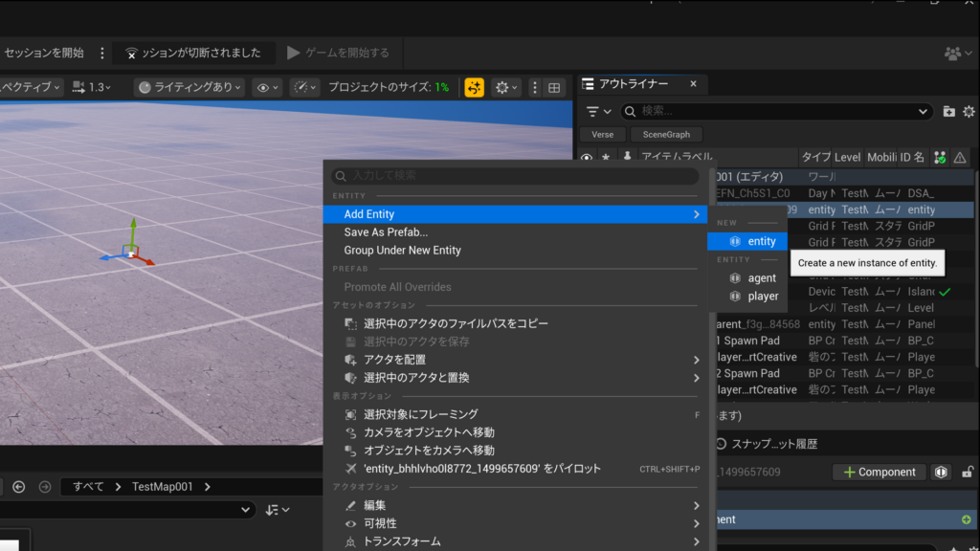This screenshot has height=551, width=980.
Task: Select entity in the Add Entity submenu
Action: click(761, 242)
